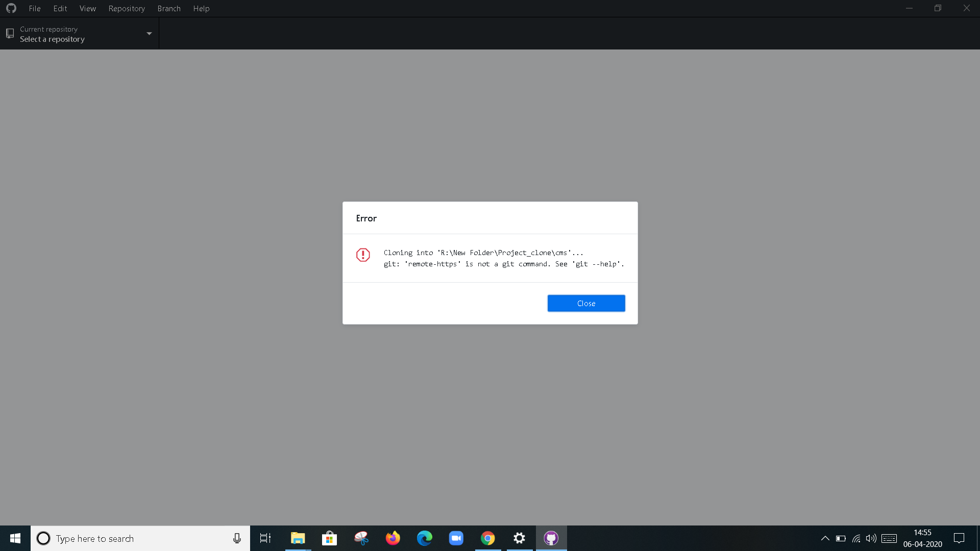Close the Error dialog
980x551 pixels.
pos(586,303)
